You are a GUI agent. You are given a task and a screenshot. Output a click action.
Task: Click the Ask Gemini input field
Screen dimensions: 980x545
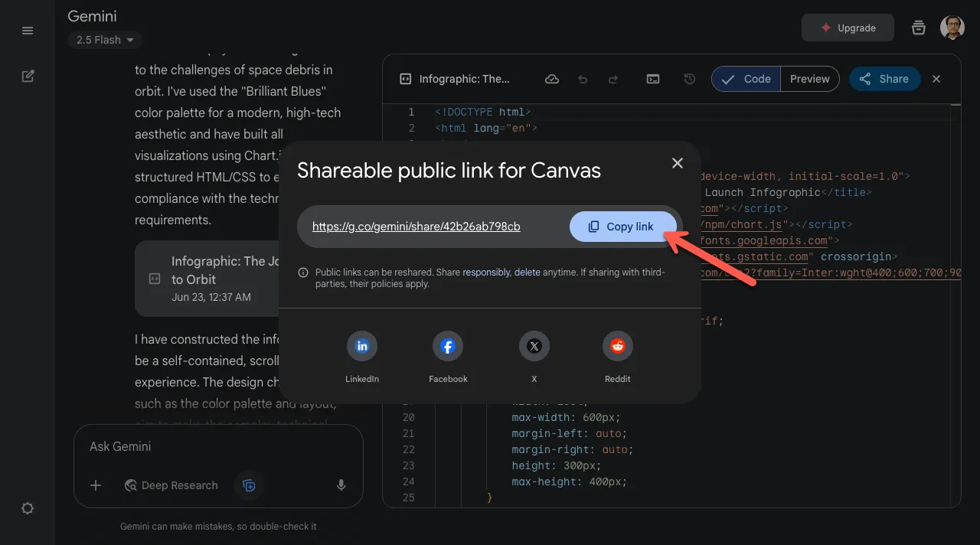pos(218,446)
